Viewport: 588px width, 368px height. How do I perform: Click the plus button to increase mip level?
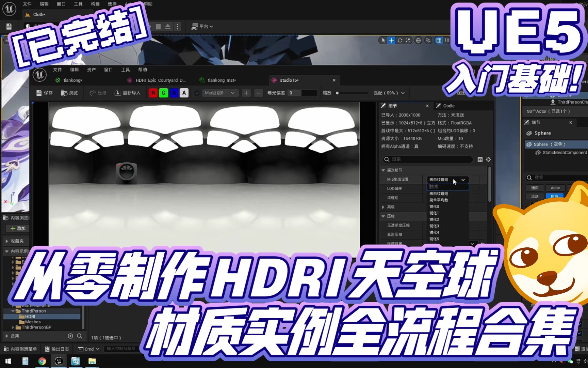pos(246,93)
